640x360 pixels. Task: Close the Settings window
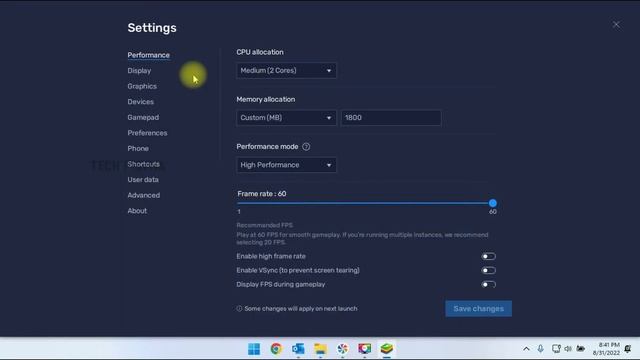click(616, 25)
